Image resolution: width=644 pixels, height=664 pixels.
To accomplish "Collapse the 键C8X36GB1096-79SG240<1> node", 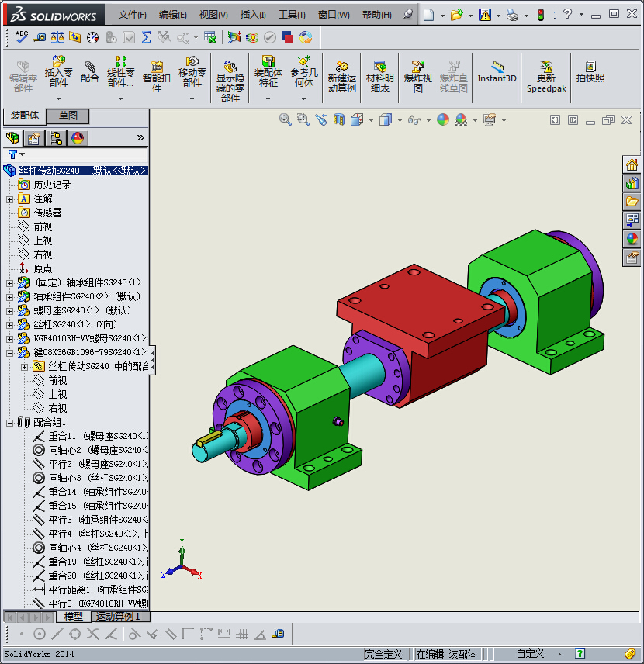I will (10, 353).
